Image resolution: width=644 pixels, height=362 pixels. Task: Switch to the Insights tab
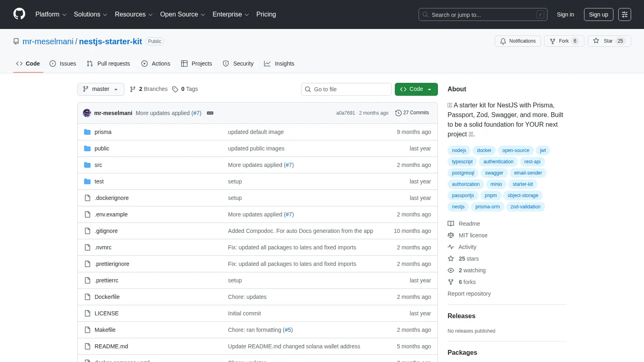point(279,64)
